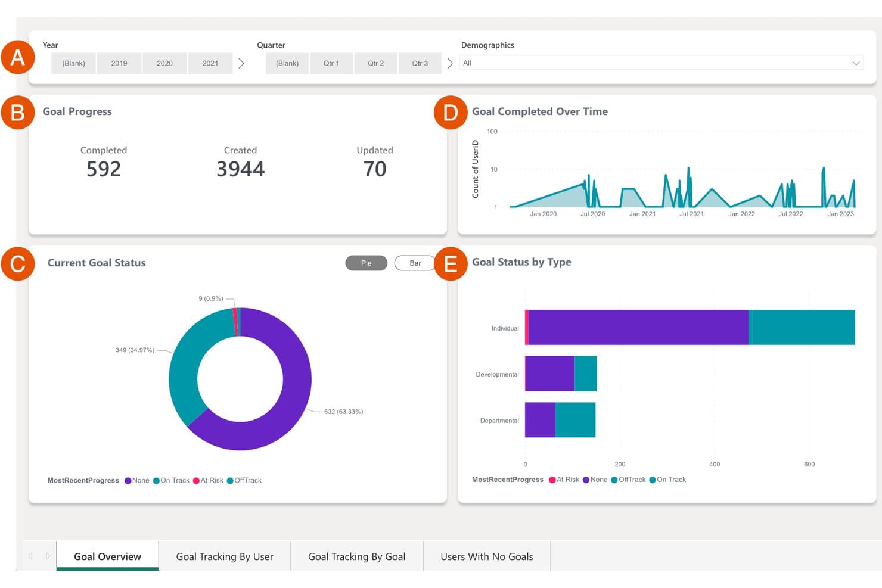This screenshot has height=588, width=882.
Task: Click the Goal Completed Over Time title
Action: (540, 111)
